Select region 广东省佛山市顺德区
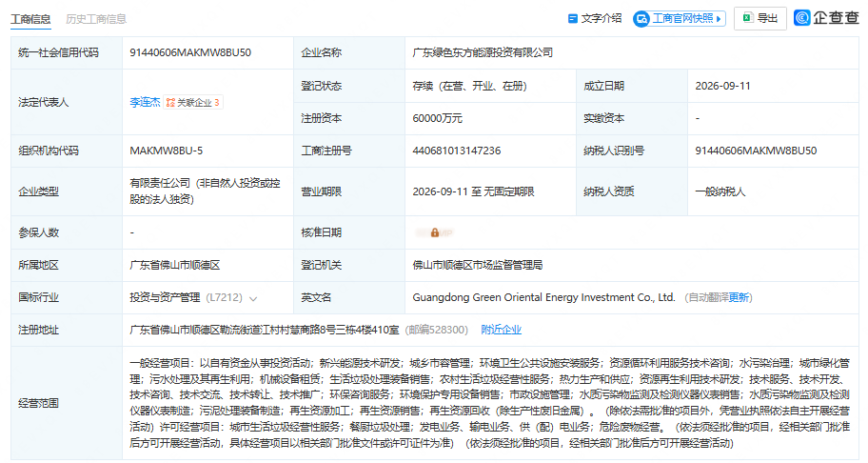 174,265
